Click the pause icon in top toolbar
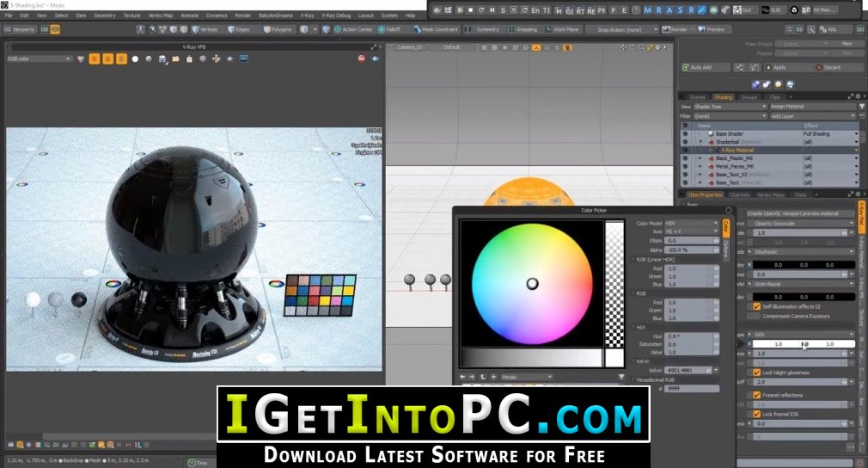Image resolution: width=868 pixels, height=468 pixels. [x=492, y=10]
